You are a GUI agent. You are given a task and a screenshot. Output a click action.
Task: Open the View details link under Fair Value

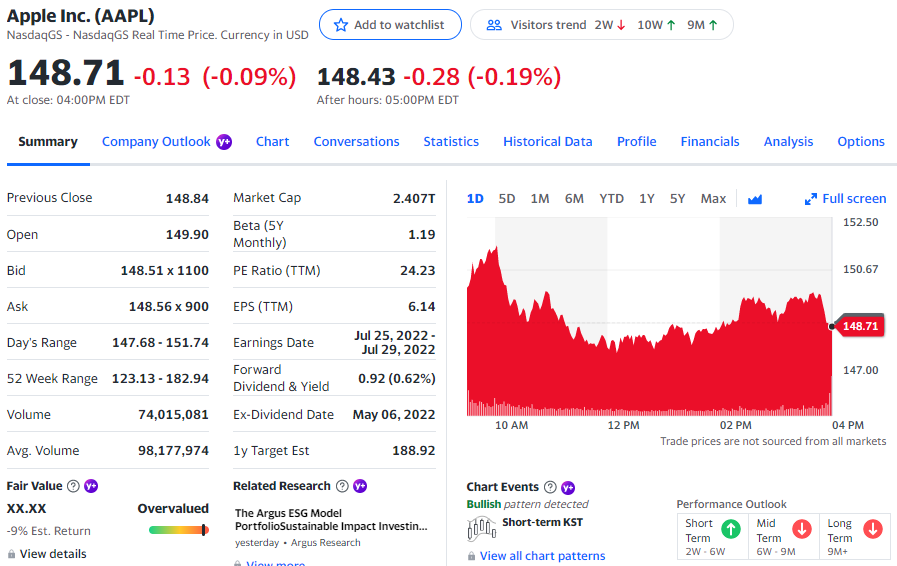[53, 554]
